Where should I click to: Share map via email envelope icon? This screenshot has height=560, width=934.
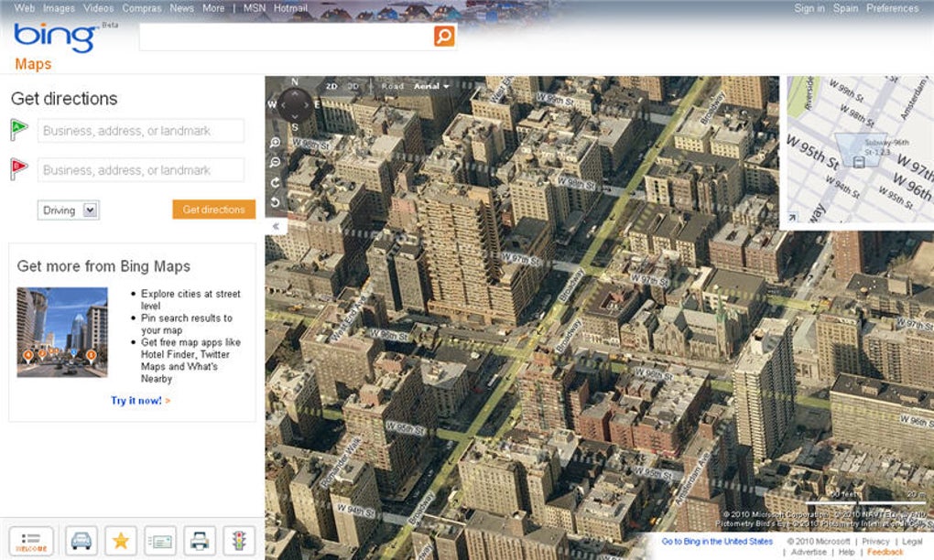pyautogui.click(x=159, y=541)
